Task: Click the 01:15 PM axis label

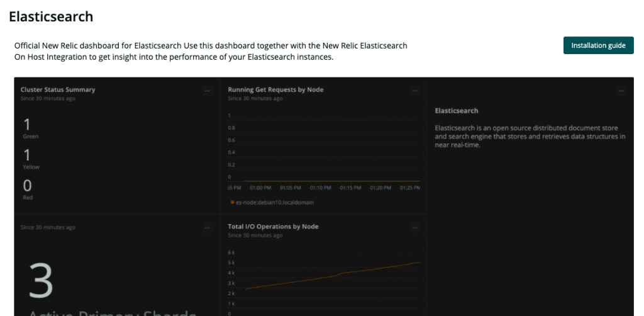Action: (x=350, y=188)
